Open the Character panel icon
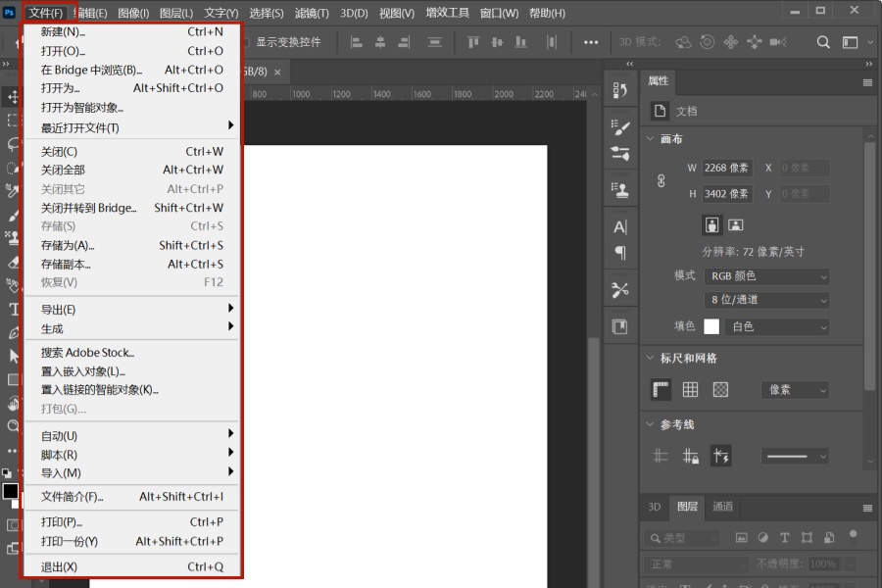The height and width of the screenshot is (588, 882). pyautogui.click(x=620, y=227)
